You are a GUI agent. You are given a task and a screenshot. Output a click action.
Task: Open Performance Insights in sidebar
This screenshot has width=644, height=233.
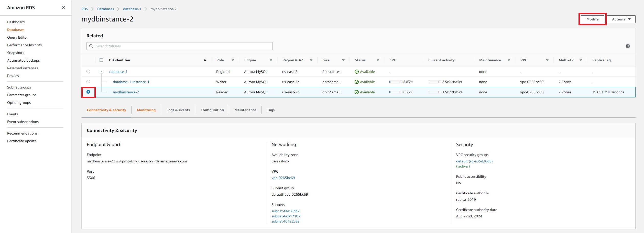[24, 45]
